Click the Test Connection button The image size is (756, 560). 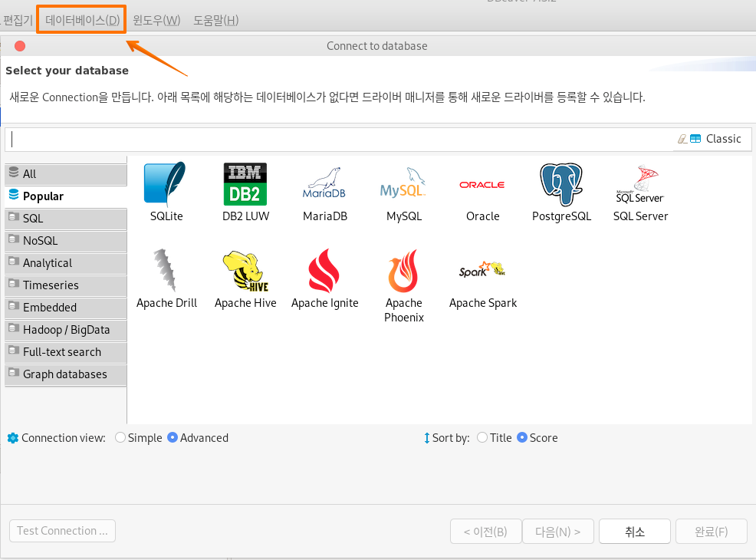coord(62,531)
